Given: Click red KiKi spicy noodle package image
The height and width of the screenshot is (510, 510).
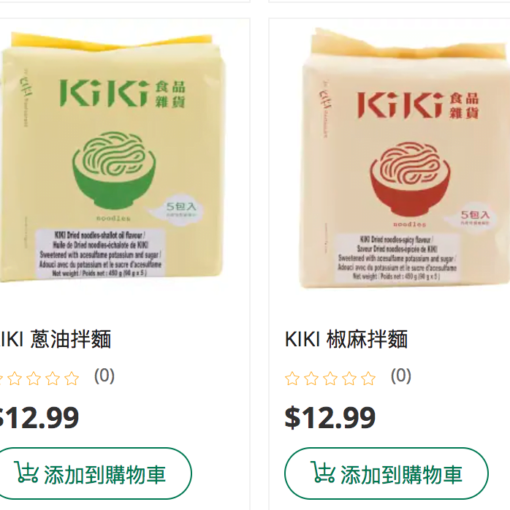Looking at the screenshot, I should (405, 158).
